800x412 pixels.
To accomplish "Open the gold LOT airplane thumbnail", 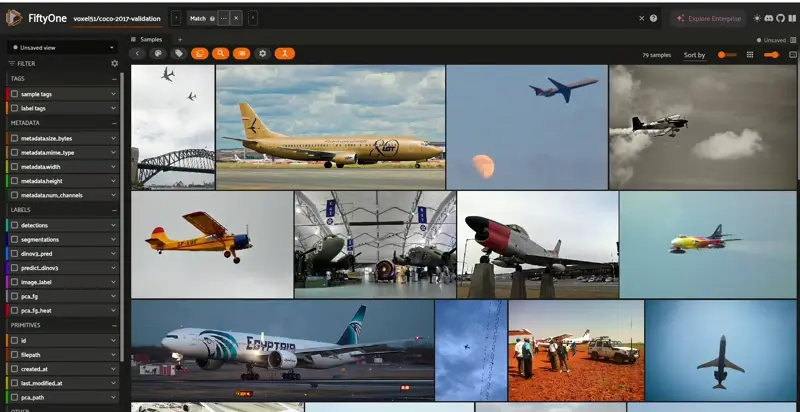I will pos(331,127).
